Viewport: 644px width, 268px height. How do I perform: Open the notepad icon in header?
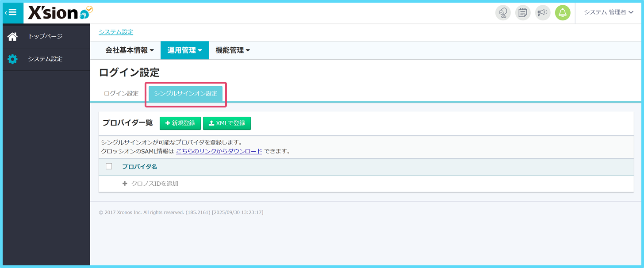(x=523, y=13)
